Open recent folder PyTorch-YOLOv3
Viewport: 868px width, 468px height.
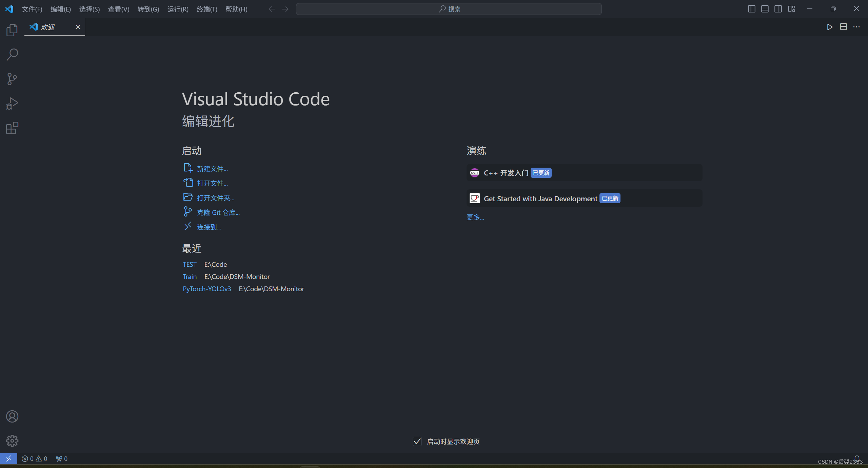[207, 289]
